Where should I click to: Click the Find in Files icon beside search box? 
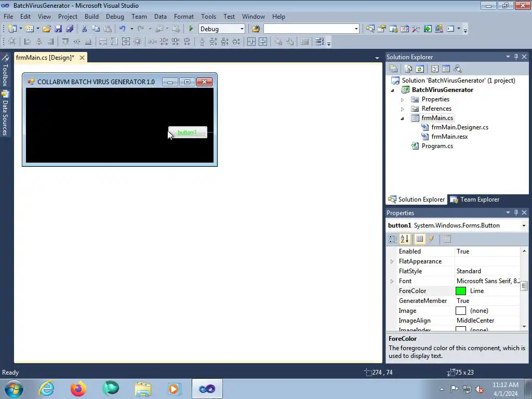point(256,29)
